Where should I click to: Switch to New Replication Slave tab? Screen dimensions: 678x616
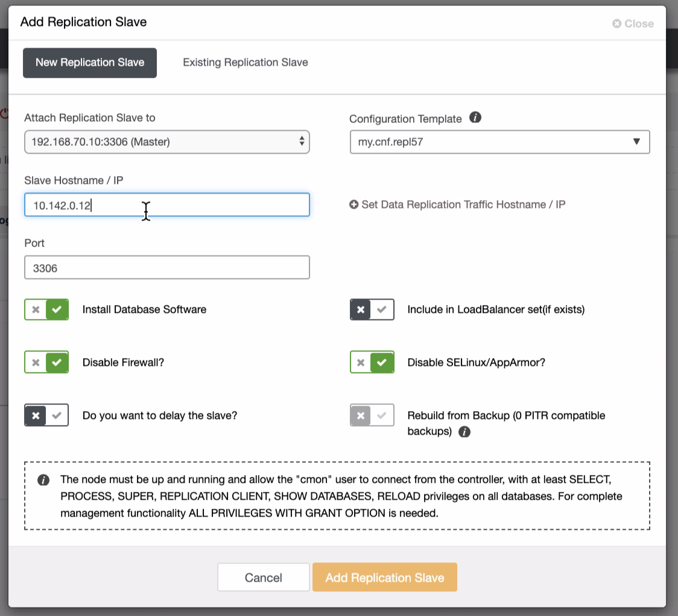pyautogui.click(x=90, y=63)
